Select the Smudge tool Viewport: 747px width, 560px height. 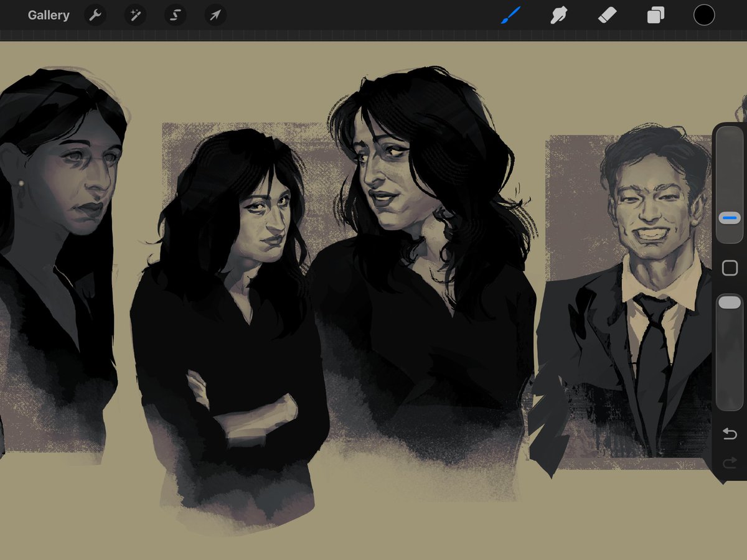tap(559, 15)
